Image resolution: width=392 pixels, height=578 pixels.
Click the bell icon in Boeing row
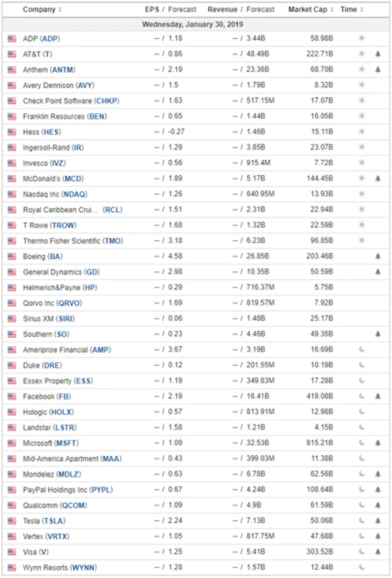click(378, 257)
